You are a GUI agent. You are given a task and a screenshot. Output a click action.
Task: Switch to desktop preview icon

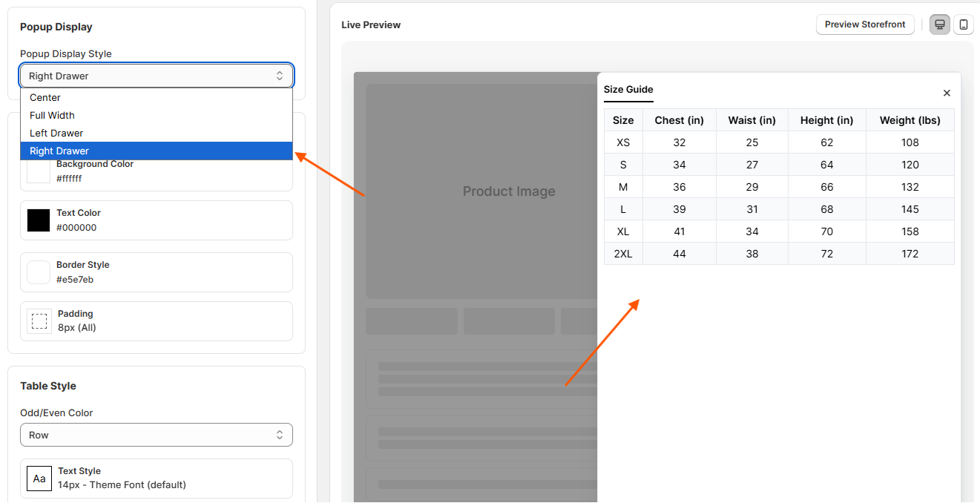pos(940,24)
